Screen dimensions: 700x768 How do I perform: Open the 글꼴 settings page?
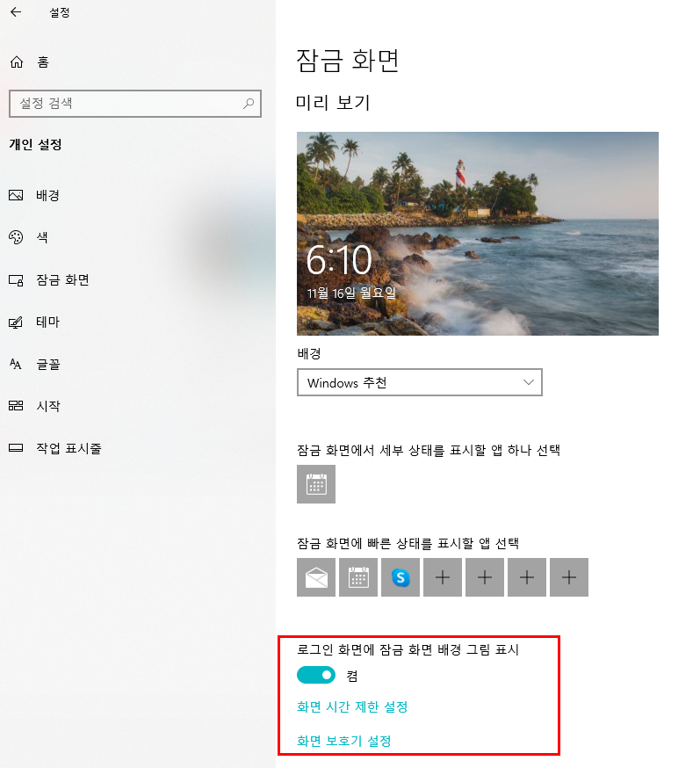[48, 364]
